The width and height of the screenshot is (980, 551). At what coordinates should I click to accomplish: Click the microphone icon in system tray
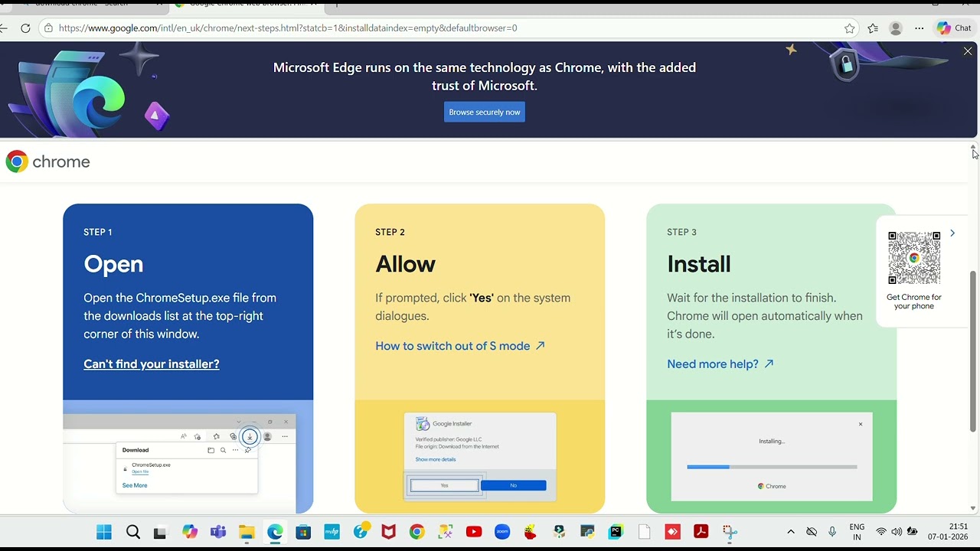pyautogui.click(x=832, y=532)
